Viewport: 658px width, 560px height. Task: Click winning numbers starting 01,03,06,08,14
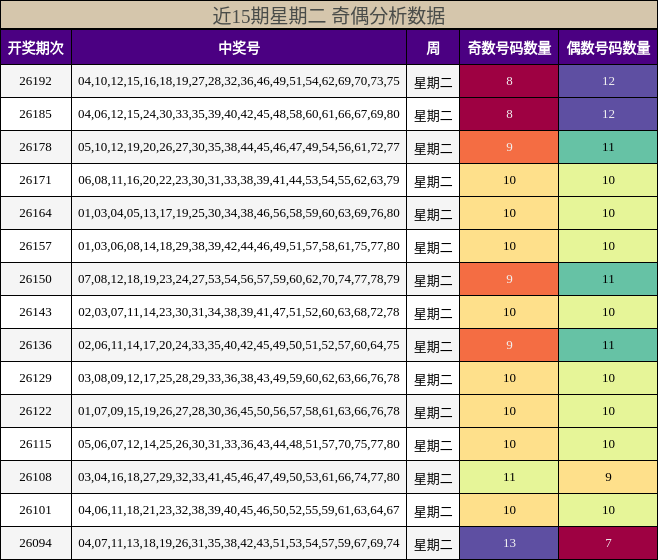(239, 246)
